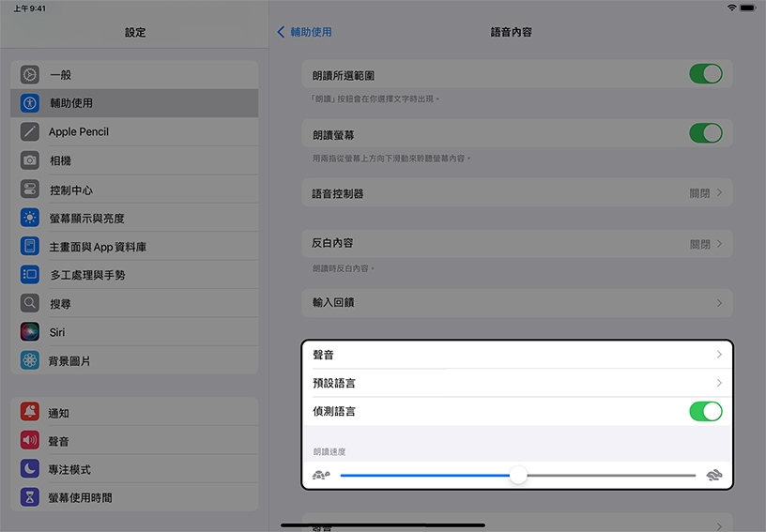Select 螢幕顯示與亮度 in the sidebar
This screenshot has width=766, height=532.
pyautogui.click(x=87, y=218)
